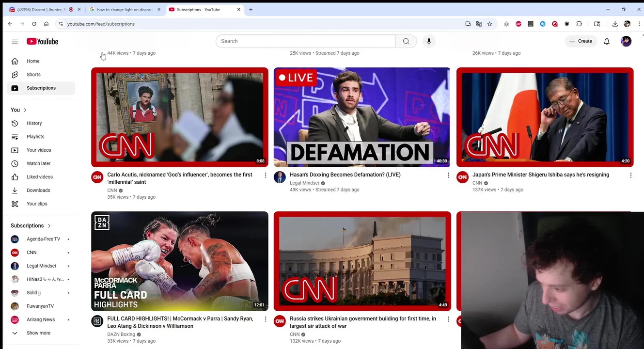The width and height of the screenshot is (644, 349).
Task: Click CNN channel avatar beside Carlo Acutis title
Action: tap(97, 177)
